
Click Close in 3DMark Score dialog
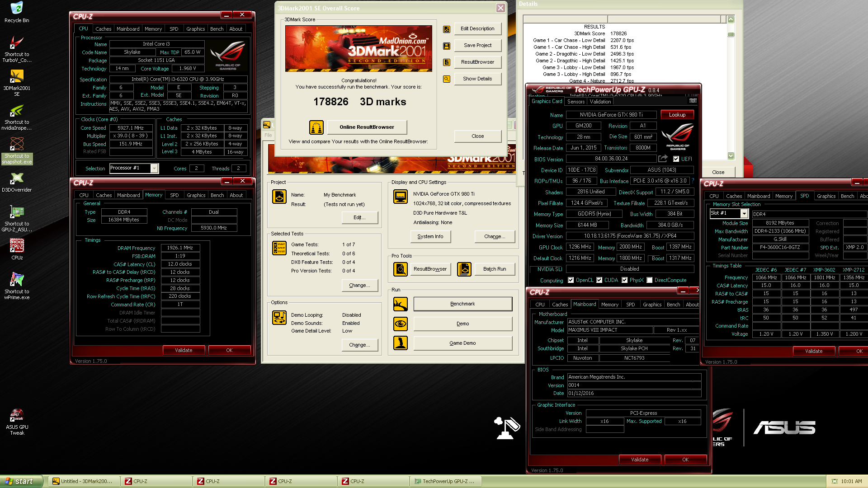[x=477, y=136]
